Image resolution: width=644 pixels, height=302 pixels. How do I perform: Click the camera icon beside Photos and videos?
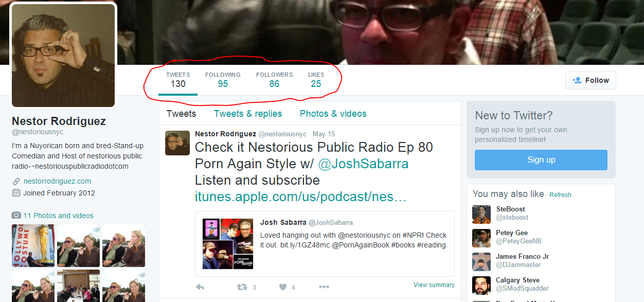tap(16, 216)
